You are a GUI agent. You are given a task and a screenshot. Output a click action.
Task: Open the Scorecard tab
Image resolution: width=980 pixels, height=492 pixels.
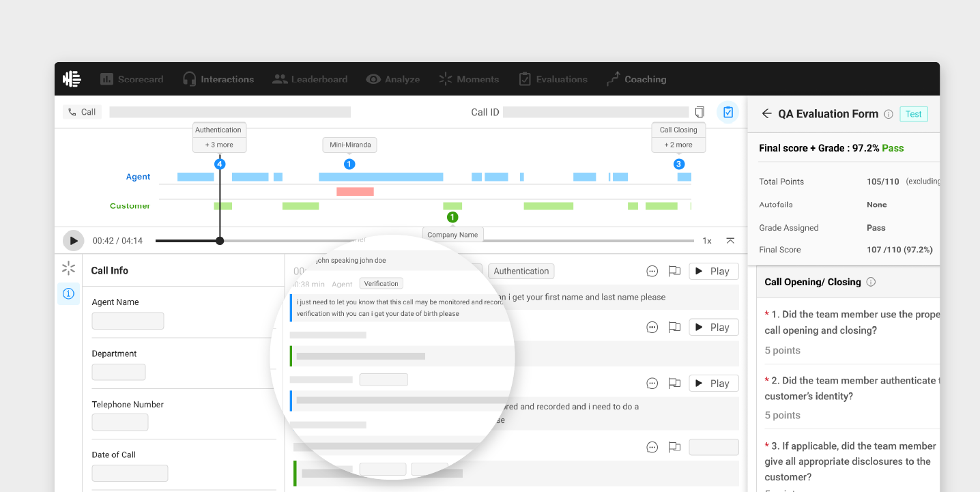(132, 79)
